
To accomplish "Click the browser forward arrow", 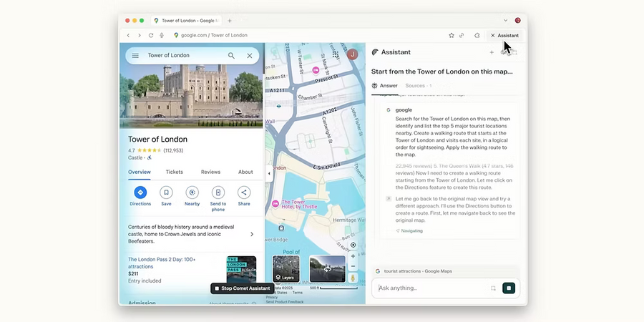I will tap(140, 35).
